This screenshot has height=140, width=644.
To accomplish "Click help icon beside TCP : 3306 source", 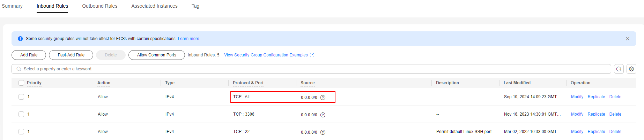I will (323, 115).
